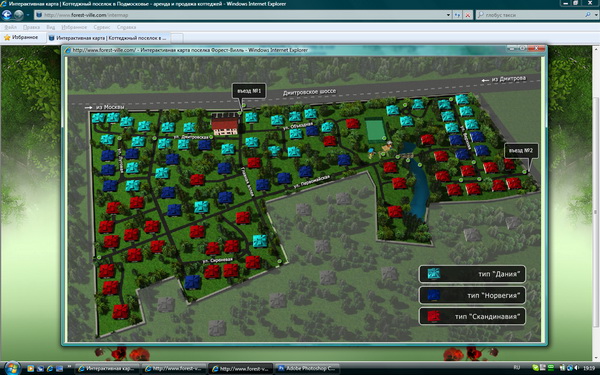Click the Refresh icon beside address bar

coord(457,15)
